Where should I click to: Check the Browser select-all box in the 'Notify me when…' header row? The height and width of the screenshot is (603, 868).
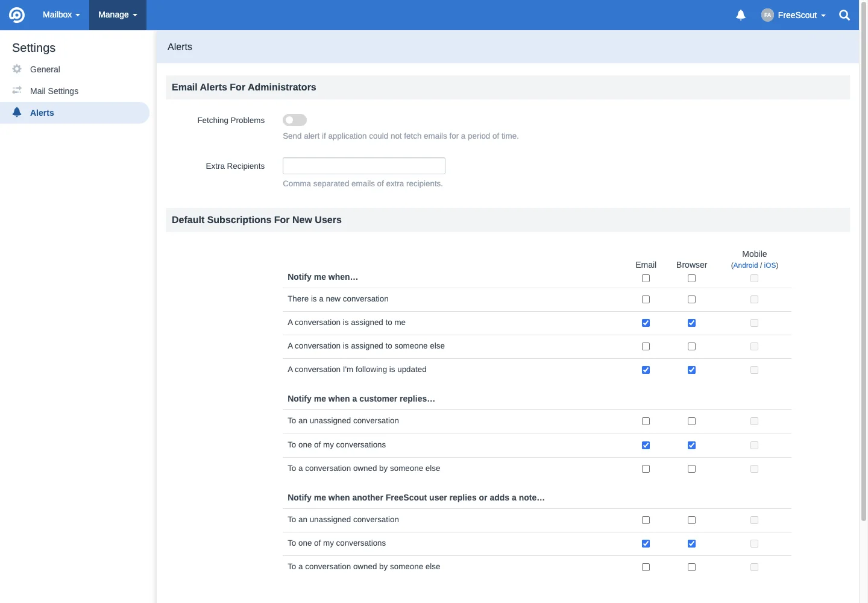coord(691,279)
